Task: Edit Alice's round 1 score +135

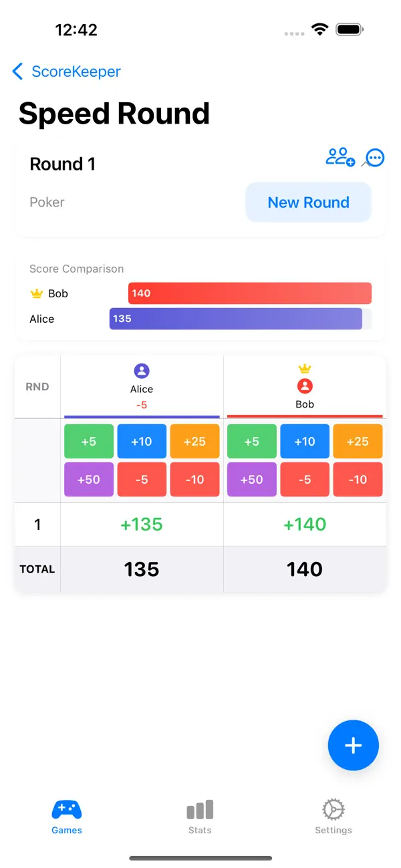Action: 142,525
